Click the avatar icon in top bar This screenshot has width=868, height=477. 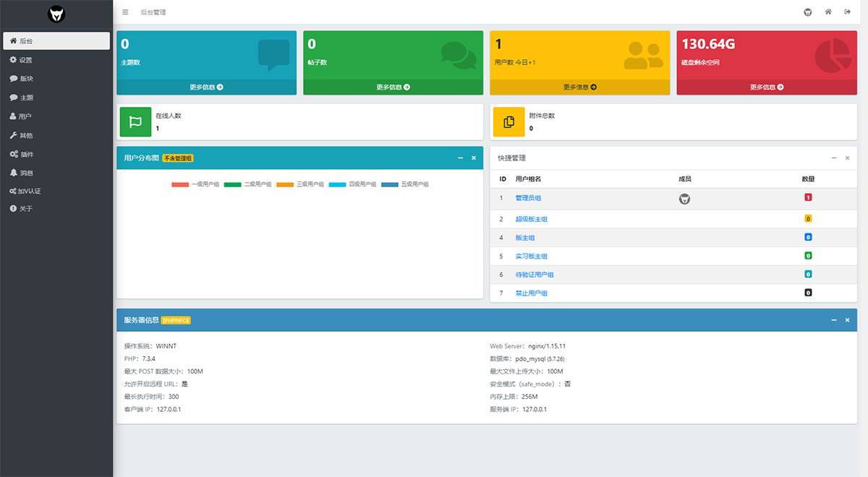pos(808,12)
